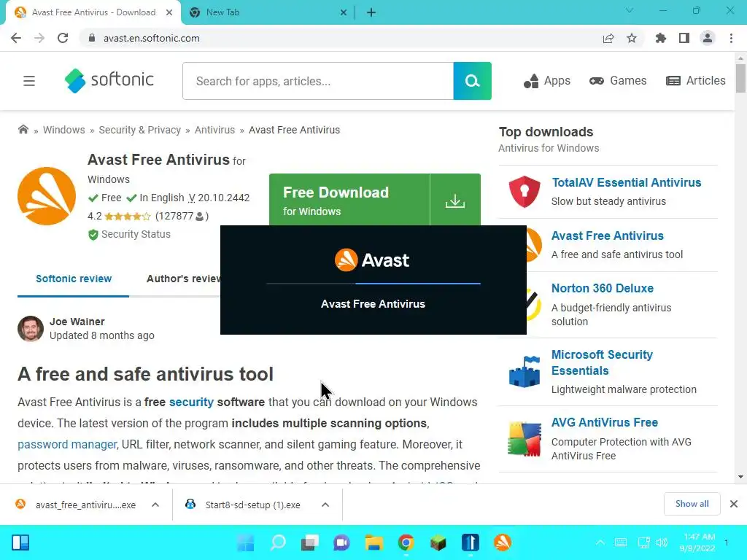Image resolution: width=747 pixels, height=560 pixels.
Task: Open File Explorer from taskbar
Action: [374, 542]
